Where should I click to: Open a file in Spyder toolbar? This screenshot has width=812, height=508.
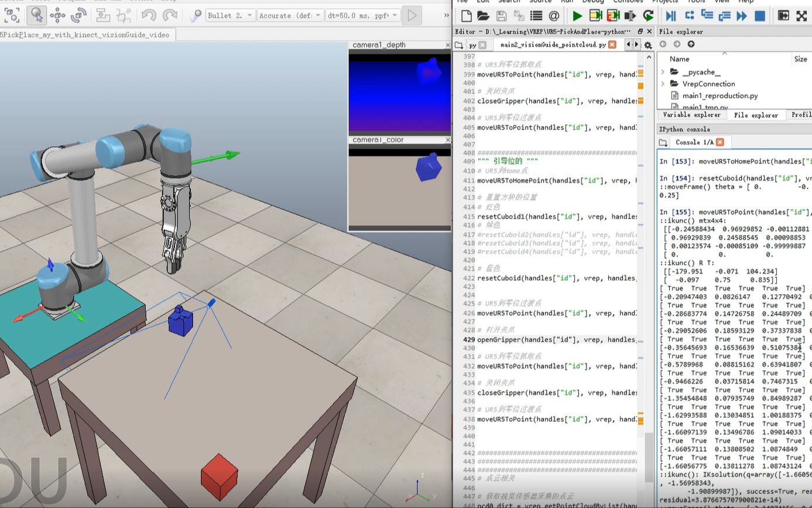pyautogui.click(x=483, y=16)
